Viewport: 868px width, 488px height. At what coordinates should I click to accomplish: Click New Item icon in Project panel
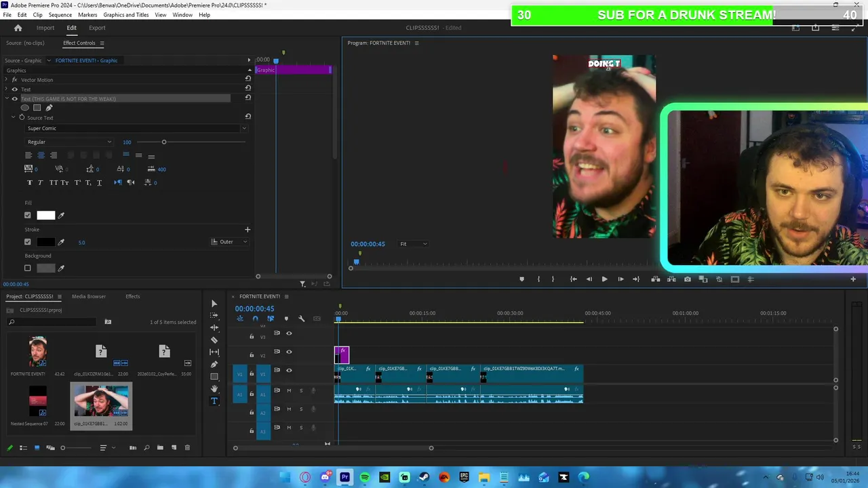174,447
